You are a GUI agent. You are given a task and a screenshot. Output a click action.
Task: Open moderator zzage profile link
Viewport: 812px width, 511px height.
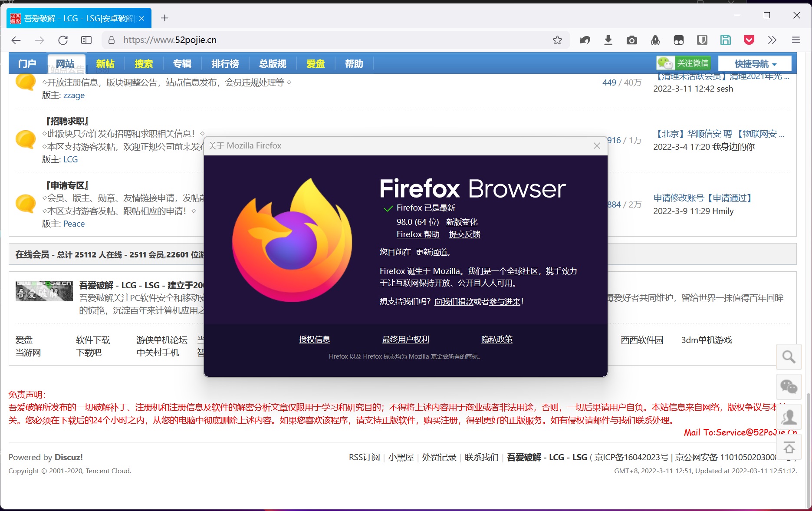[74, 96]
